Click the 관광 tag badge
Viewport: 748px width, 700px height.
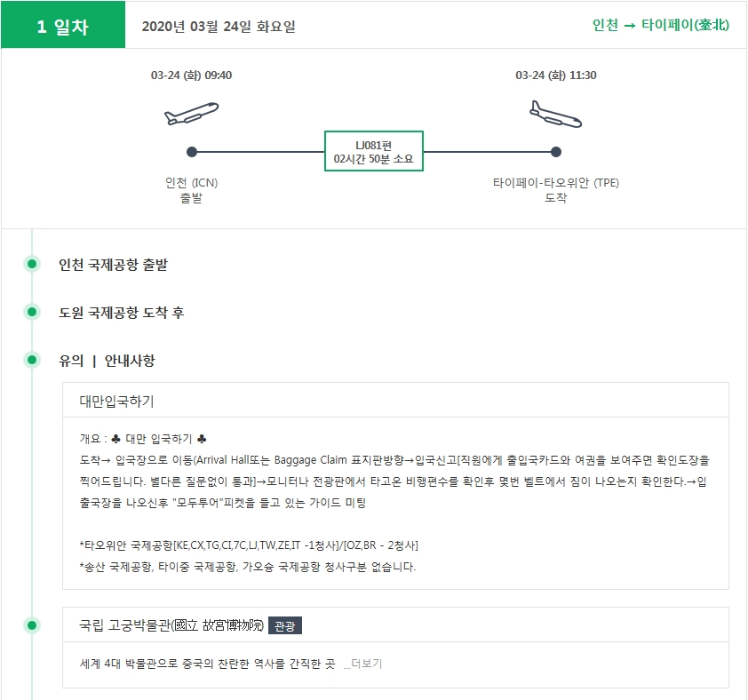pyautogui.click(x=285, y=625)
